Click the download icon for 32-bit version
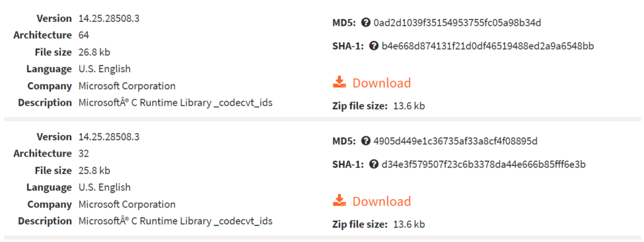The image size is (644, 242). 340,201
